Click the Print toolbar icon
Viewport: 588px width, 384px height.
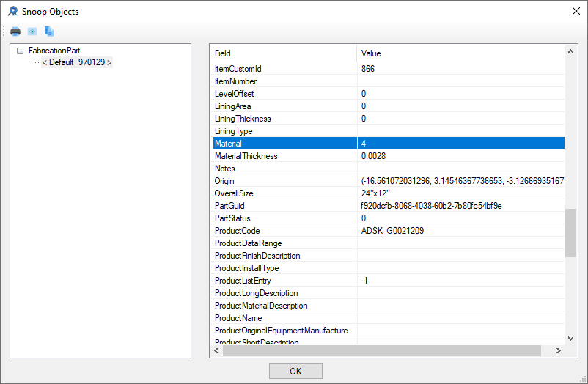click(15, 32)
